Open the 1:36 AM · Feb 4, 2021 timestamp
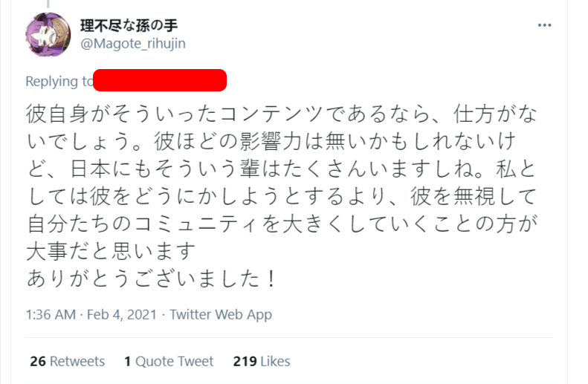 (x=91, y=314)
